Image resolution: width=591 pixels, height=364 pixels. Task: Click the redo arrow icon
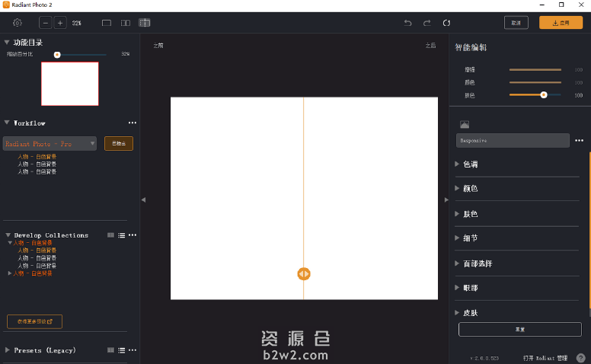tap(427, 23)
